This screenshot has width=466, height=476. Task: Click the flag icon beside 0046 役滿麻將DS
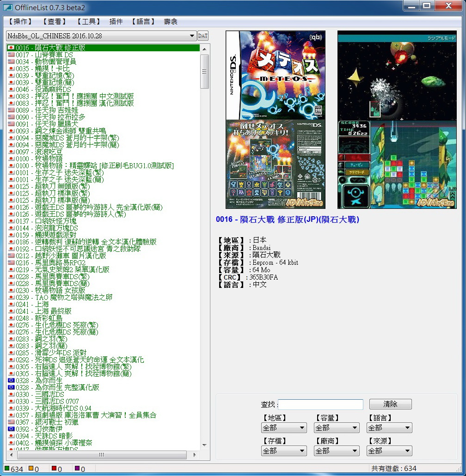[x=11, y=89]
